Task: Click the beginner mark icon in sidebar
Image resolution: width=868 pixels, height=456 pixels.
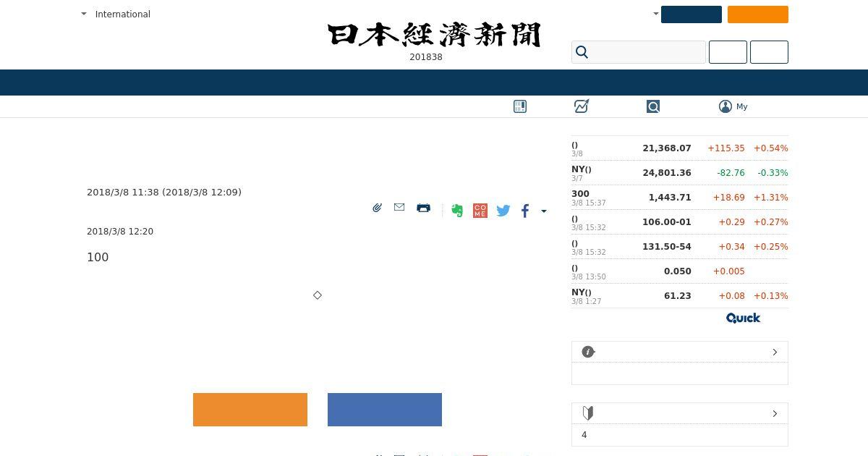Action: (588, 413)
